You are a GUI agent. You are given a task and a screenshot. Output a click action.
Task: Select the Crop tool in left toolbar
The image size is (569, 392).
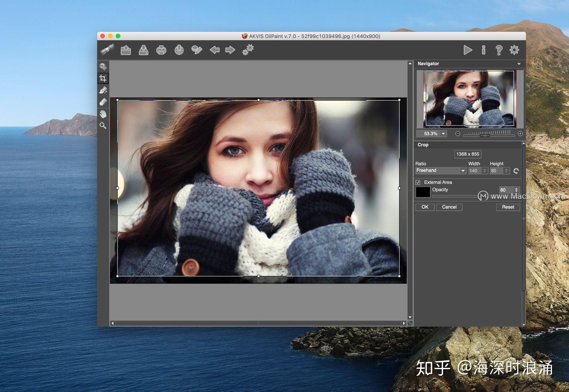[103, 78]
